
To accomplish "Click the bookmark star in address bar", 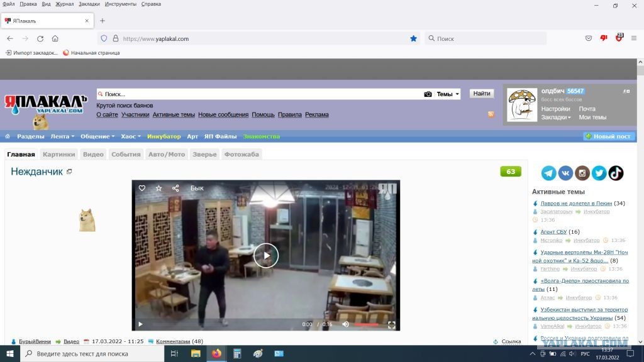I will point(413,38).
